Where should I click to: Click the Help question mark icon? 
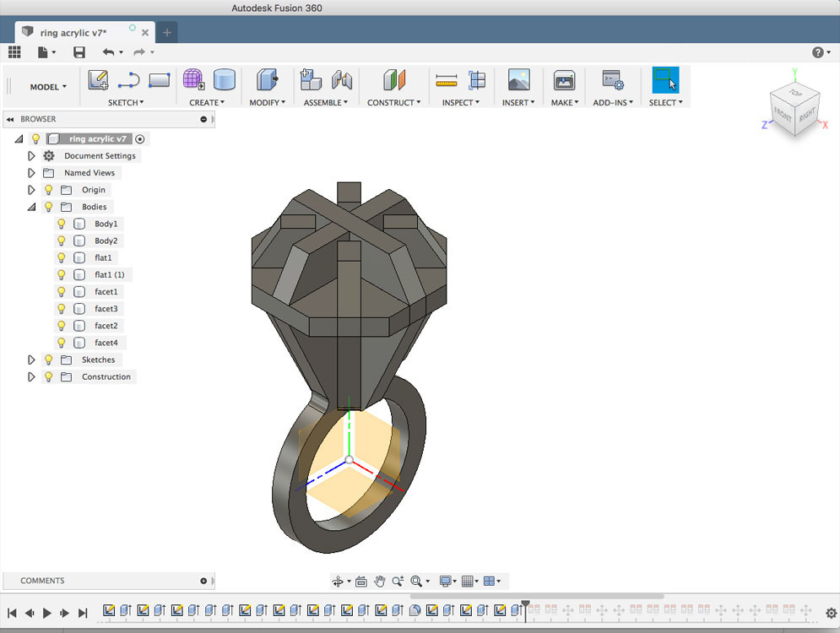point(817,52)
